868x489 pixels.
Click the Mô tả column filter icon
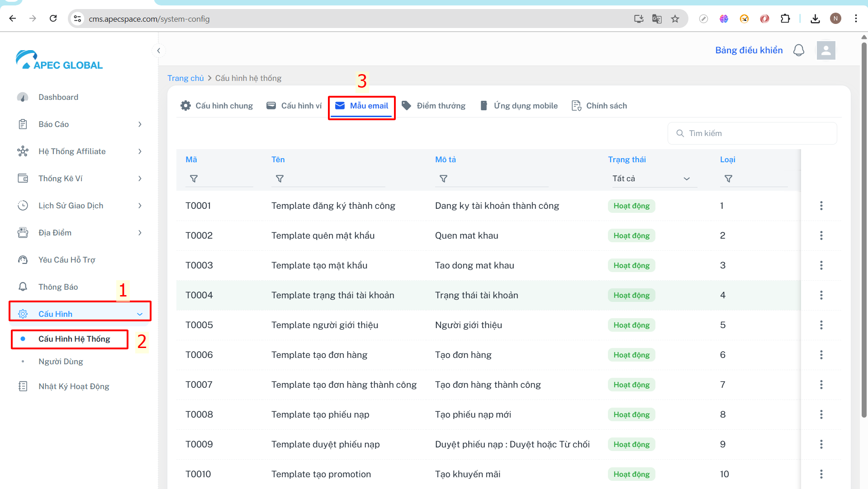(x=443, y=179)
